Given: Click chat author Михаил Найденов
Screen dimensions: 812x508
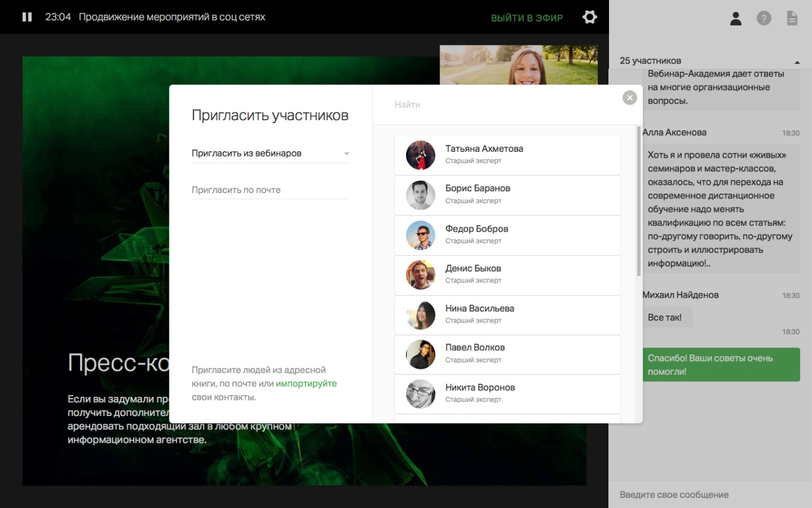Looking at the screenshot, I should coord(680,295).
